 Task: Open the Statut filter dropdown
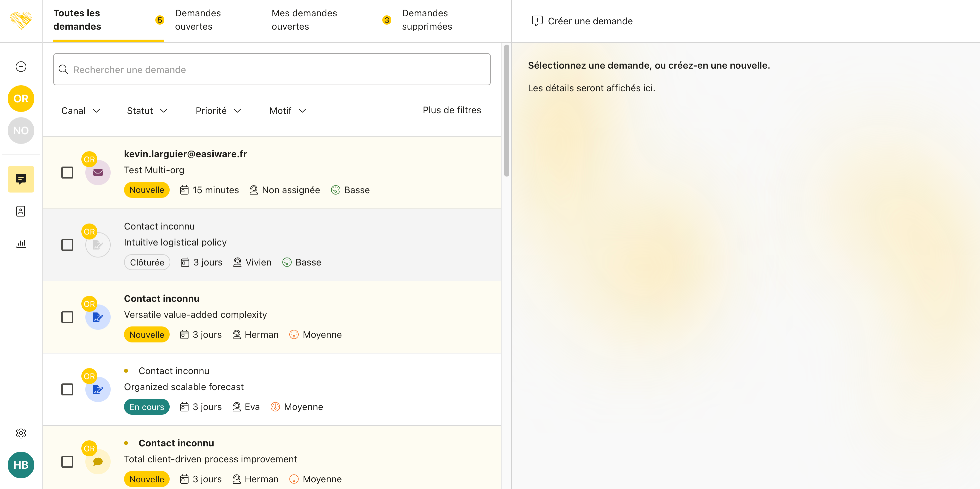147,111
